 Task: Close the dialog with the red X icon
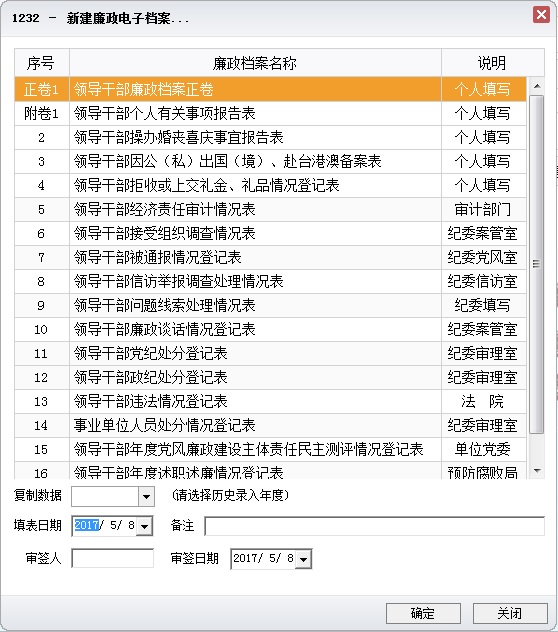click(x=541, y=15)
